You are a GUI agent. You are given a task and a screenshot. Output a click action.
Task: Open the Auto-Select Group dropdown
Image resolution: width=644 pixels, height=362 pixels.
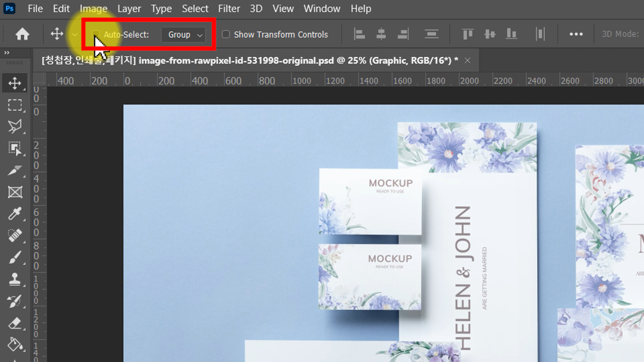tap(183, 35)
